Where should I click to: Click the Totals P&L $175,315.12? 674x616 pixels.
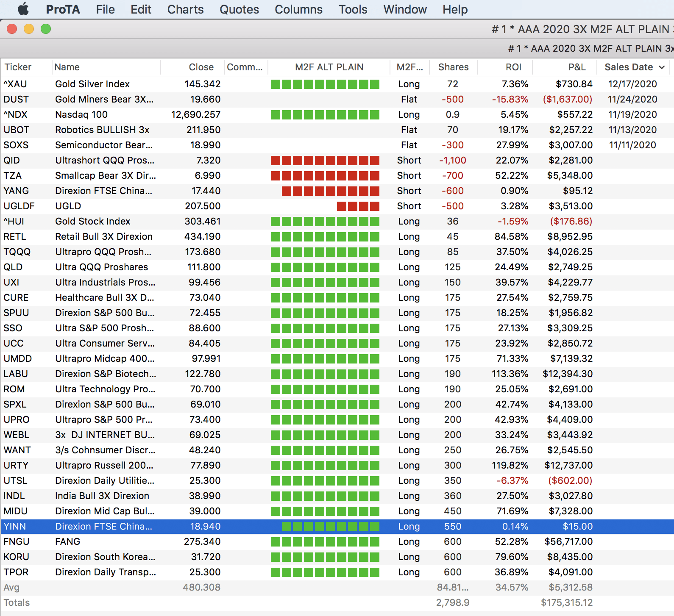(x=567, y=602)
